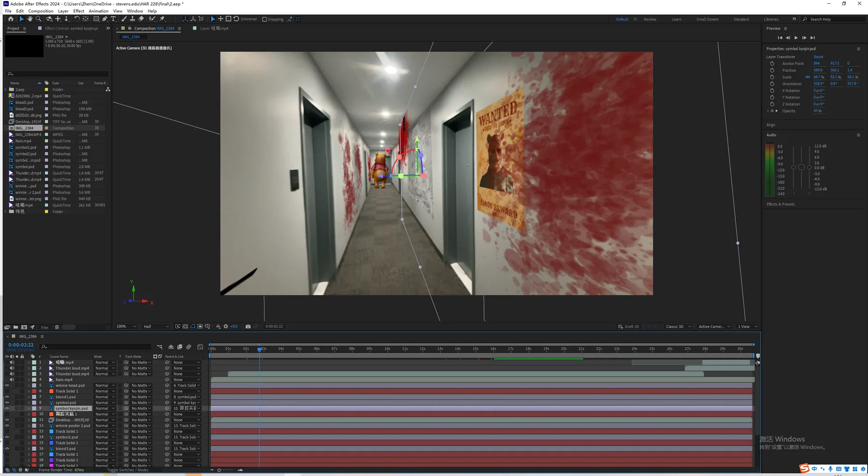Open the magnification 100% dropdown
This screenshot has width=868, height=476.
coord(126,326)
